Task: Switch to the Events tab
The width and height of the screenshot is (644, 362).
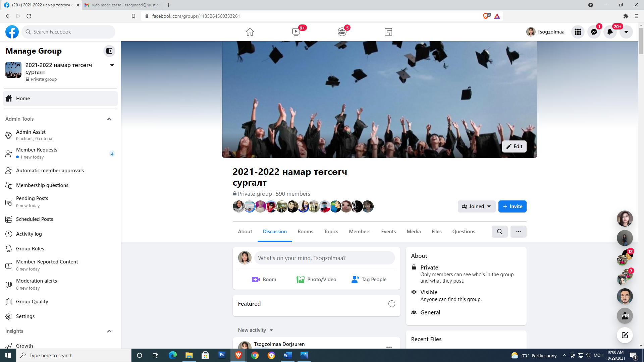Action: point(388,232)
